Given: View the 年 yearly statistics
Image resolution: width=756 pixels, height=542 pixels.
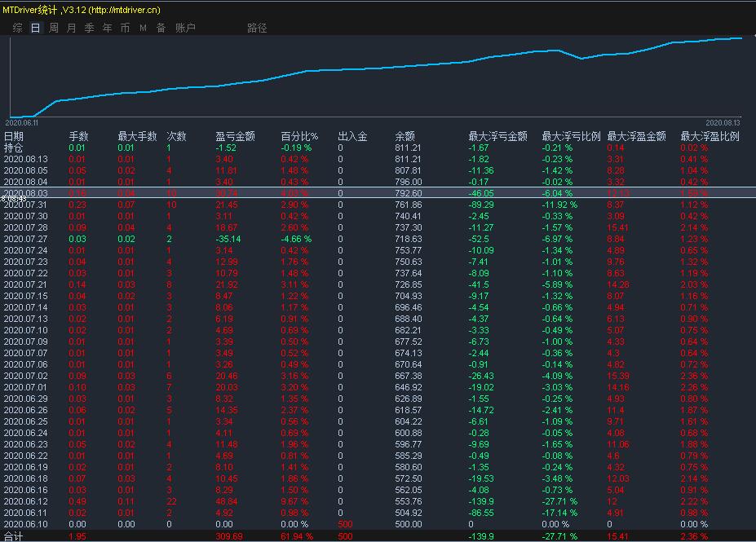Looking at the screenshot, I should [x=107, y=27].
